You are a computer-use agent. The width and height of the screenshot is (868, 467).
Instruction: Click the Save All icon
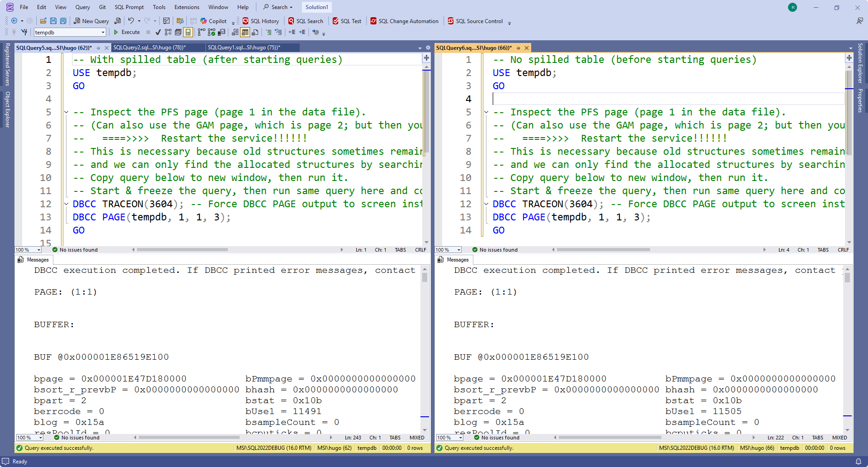pos(63,21)
